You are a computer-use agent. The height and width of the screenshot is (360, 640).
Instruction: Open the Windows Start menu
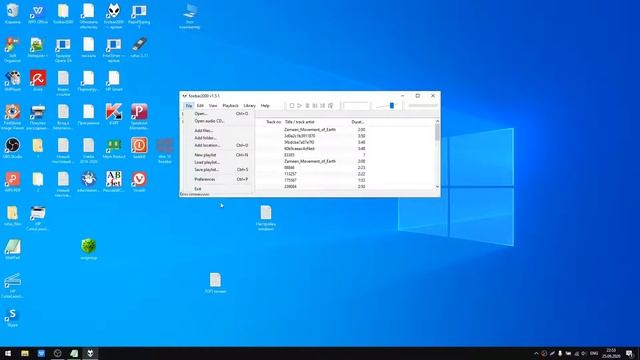8,353
